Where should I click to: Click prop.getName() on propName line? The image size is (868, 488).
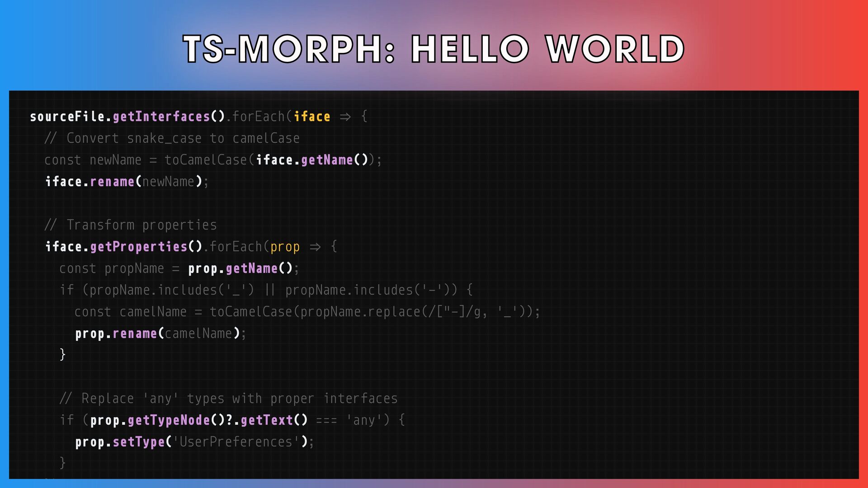click(241, 268)
